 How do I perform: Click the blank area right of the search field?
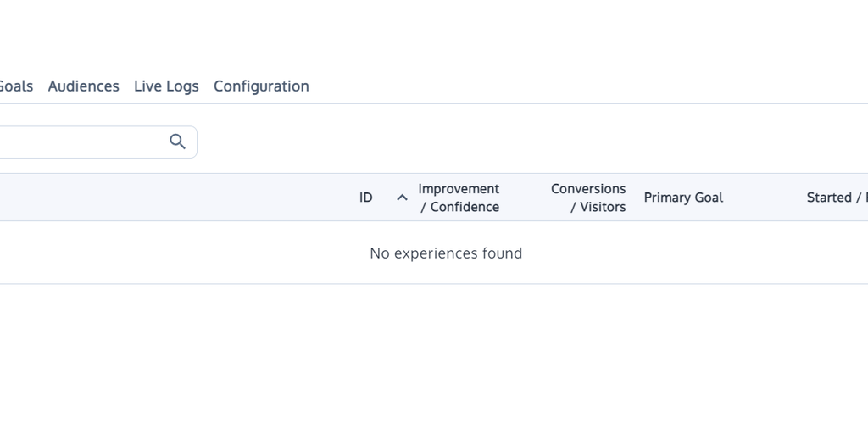(x=509, y=142)
